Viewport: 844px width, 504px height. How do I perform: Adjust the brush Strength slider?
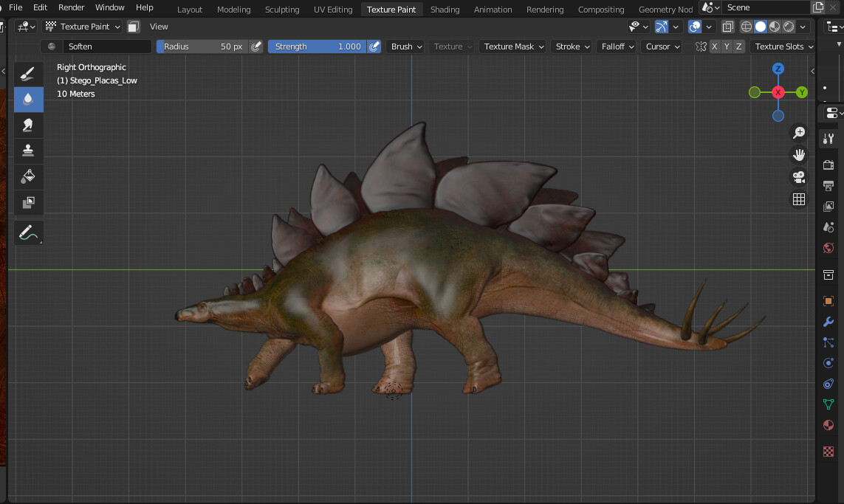point(318,46)
